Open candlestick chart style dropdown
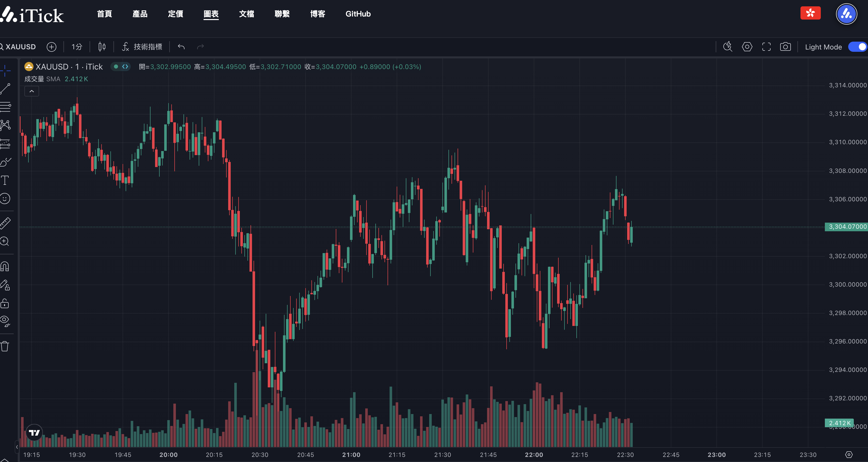Image resolution: width=868 pixels, height=462 pixels. (102, 47)
